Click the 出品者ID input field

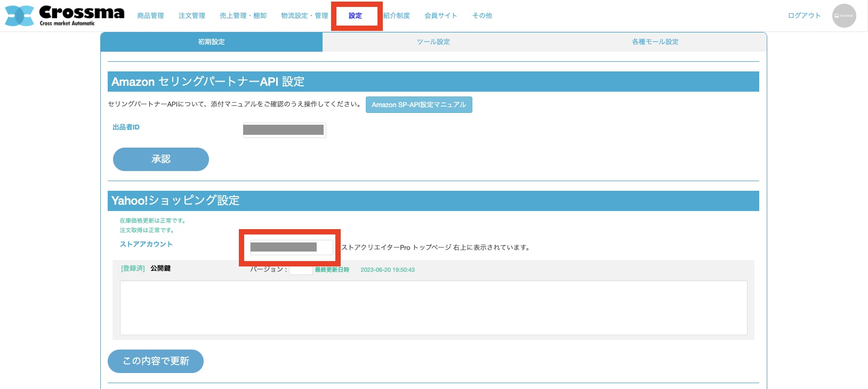(284, 130)
